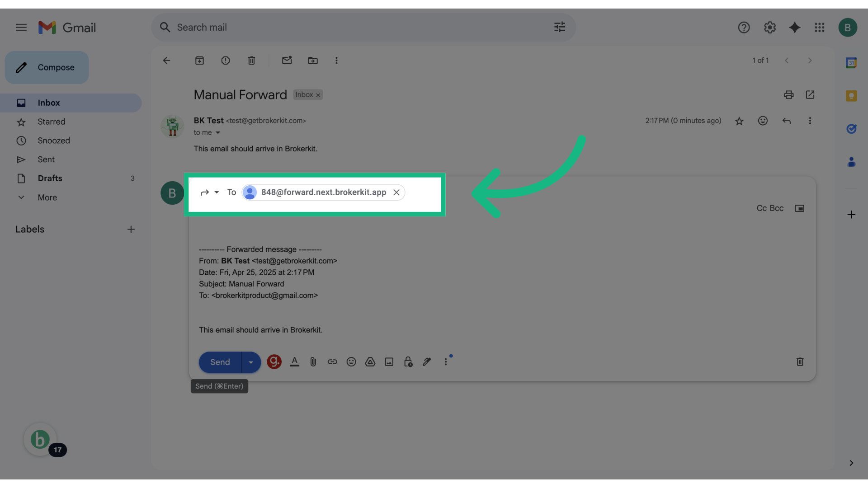Add Bcc recipients
The image size is (868, 488).
tap(777, 208)
